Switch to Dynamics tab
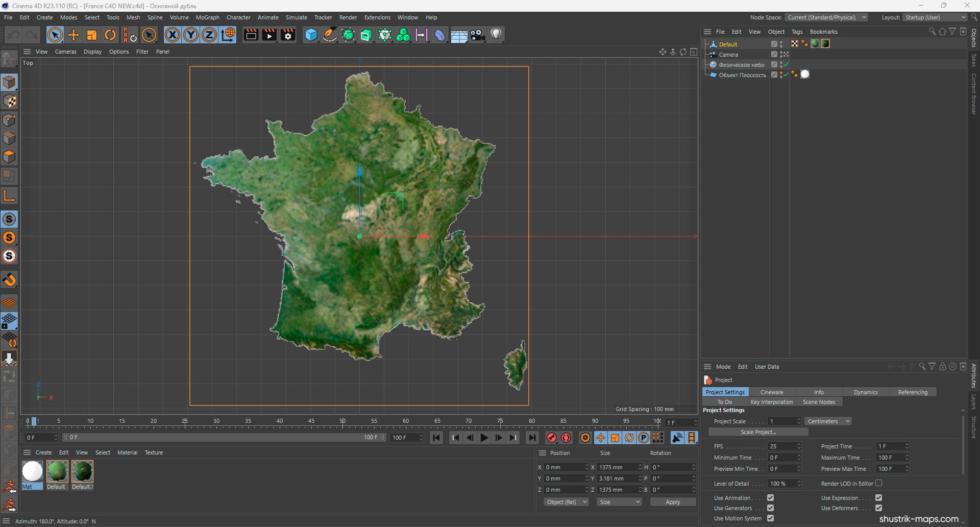Image resolution: width=980 pixels, height=527 pixels. [866, 392]
